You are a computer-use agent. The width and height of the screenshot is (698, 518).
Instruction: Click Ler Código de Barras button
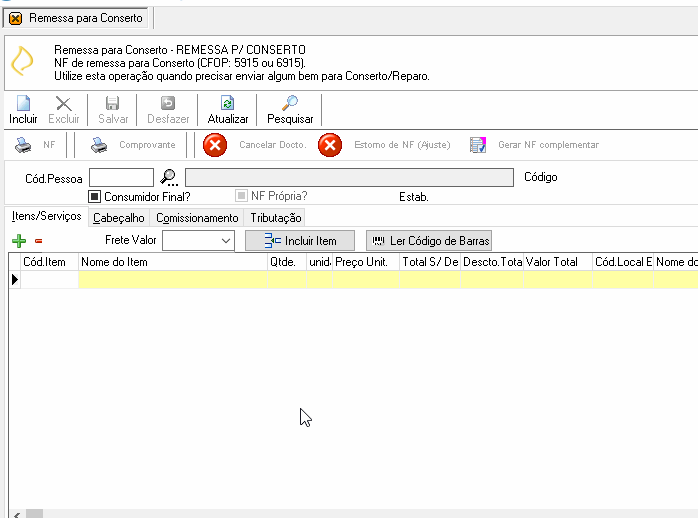point(429,241)
